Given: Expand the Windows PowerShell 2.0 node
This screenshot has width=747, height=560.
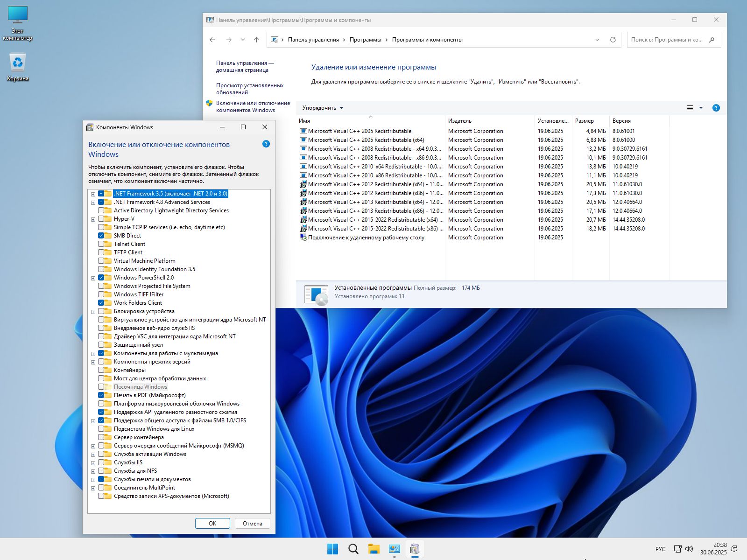Looking at the screenshot, I should 93,278.
